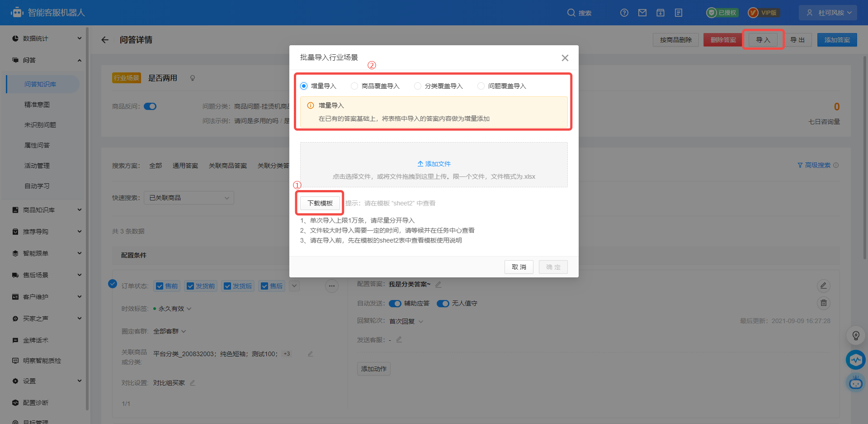Open help question mark icon in header

[x=624, y=13]
